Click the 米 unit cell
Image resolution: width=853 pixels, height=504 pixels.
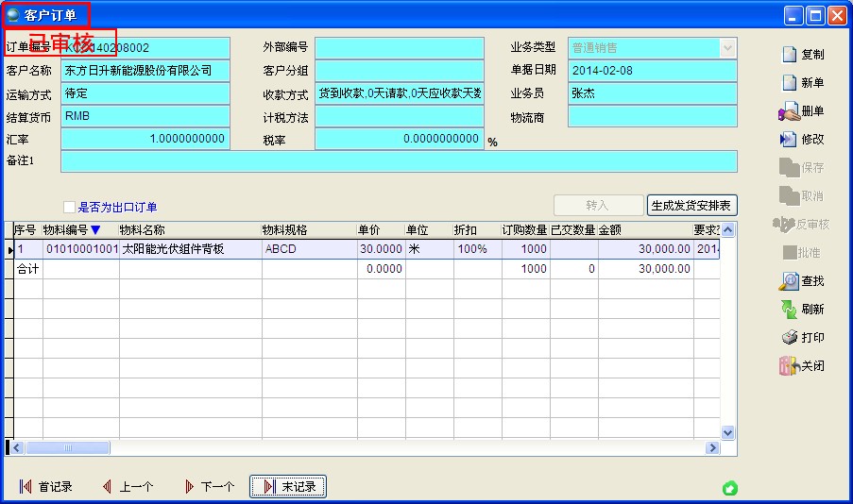pyautogui.click(x=429, y=249)
